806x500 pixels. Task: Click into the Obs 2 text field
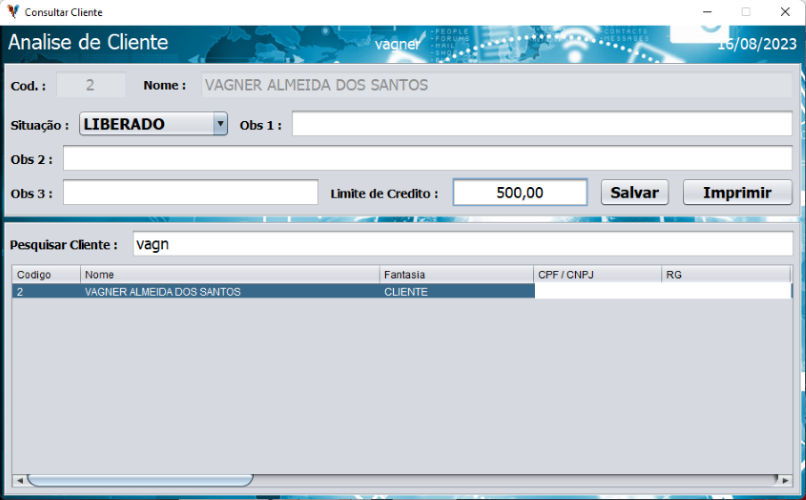click(427, 159)
